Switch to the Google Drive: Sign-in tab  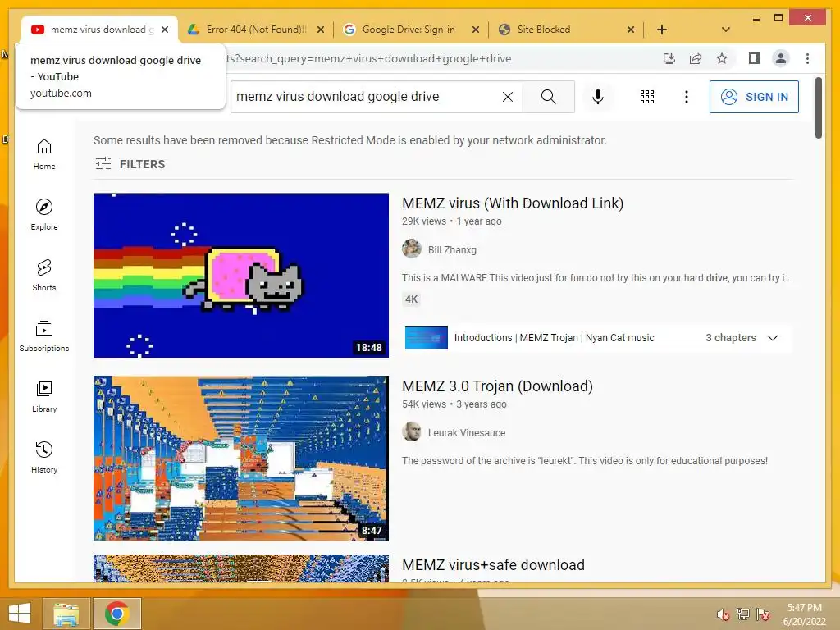[409, 30]
